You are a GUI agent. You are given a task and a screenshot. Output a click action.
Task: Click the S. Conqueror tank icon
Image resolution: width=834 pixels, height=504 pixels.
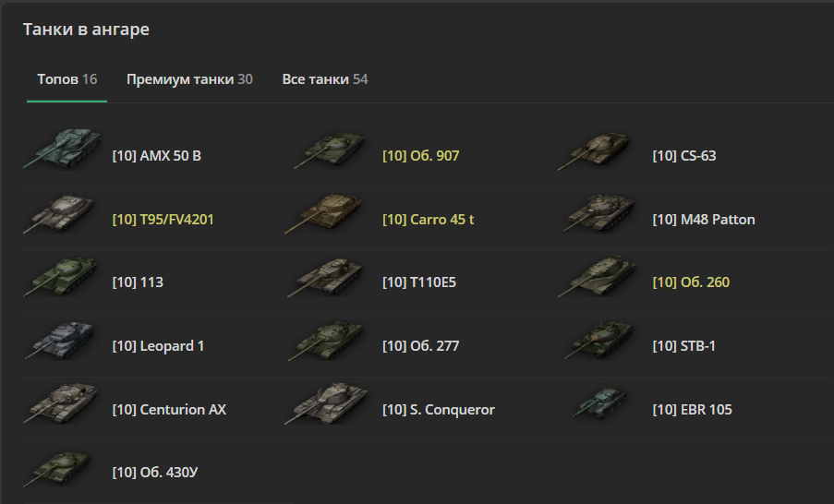[332, 405]
